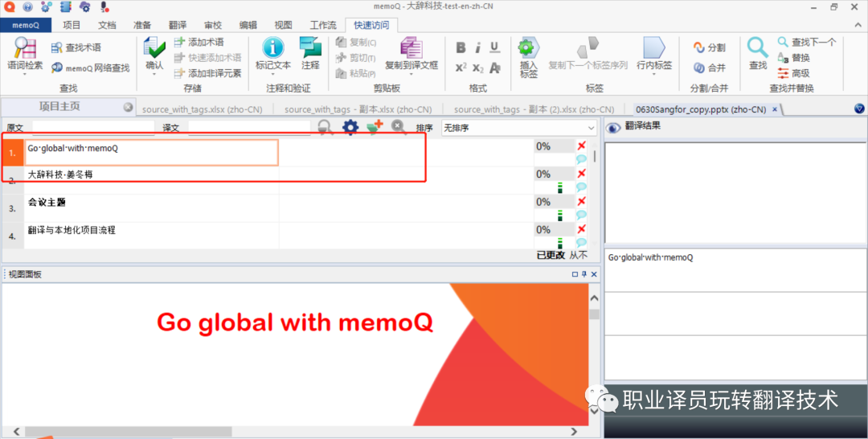Open the 语词检索 concordance search tool

[25, 48]
